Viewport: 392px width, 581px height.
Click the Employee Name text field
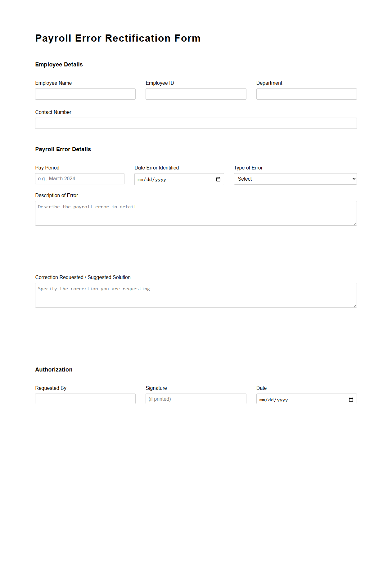pyautogui.click(x=85, y=94)
